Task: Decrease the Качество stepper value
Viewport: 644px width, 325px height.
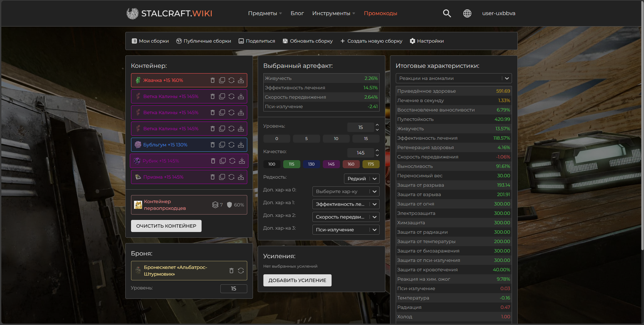Action: click(x=377, y=155)
